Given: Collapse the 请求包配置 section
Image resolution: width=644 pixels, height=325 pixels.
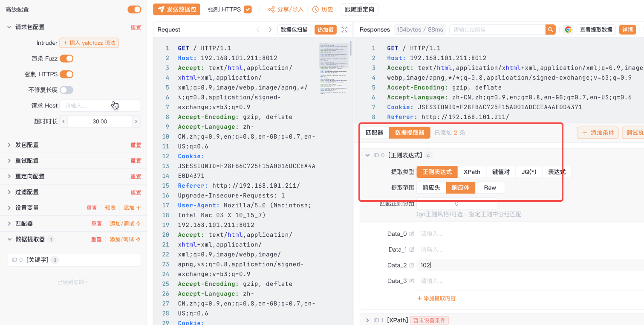Looking at the screenshot, I should (9, 27).
